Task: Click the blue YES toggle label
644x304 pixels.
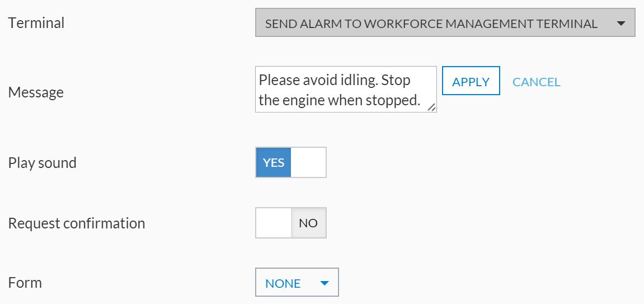Action: 274,162
